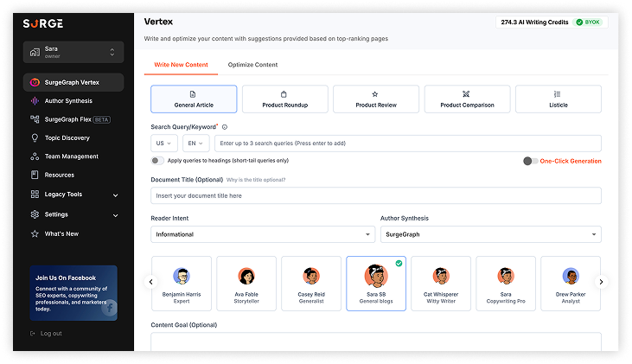Expand the Legacy Tools chevron
This screenshot has height=364, width=632.
116,195
